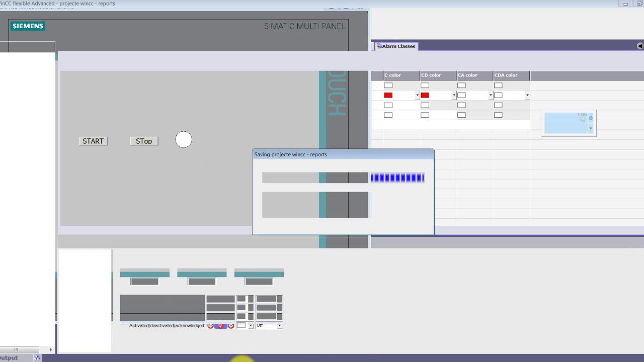Expand the lower arrow on the light blue widget
Viewport: 644px width, 362px height.
591,129
